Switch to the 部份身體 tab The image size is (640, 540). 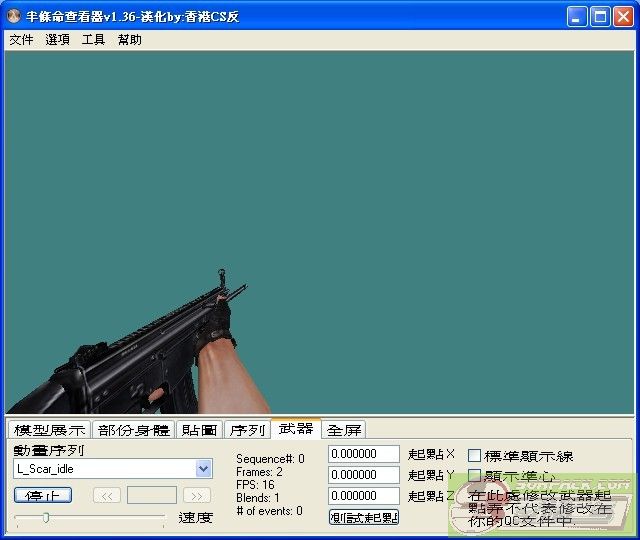click(x=133, y=430)
